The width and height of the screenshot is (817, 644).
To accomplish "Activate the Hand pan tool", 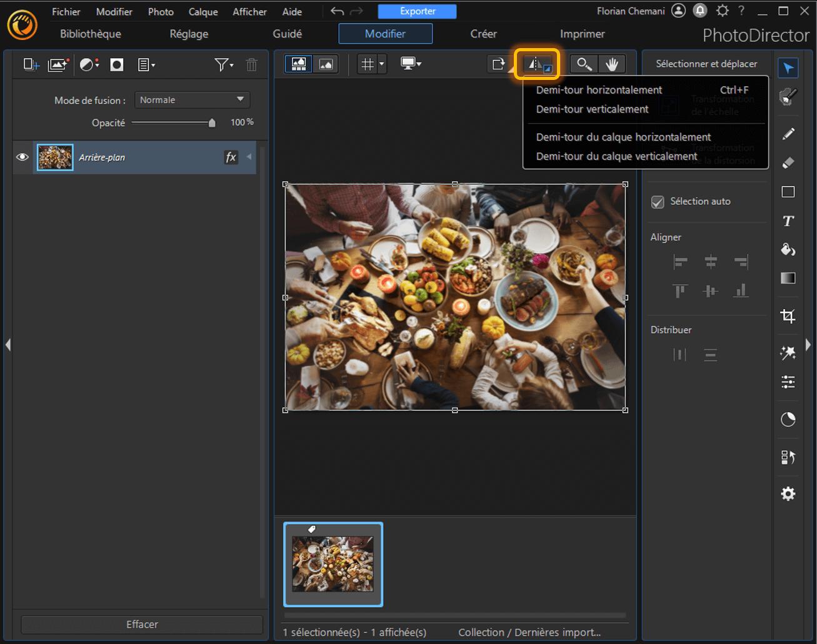I will click(611, 64).
